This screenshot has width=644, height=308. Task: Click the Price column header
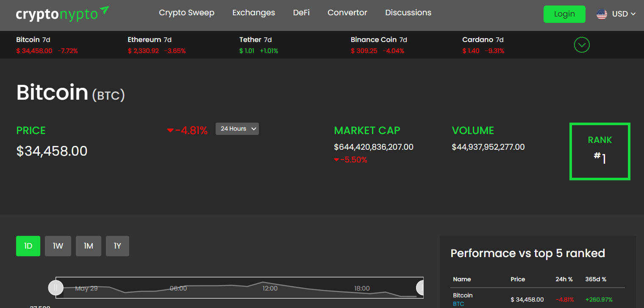coord(518,279)
